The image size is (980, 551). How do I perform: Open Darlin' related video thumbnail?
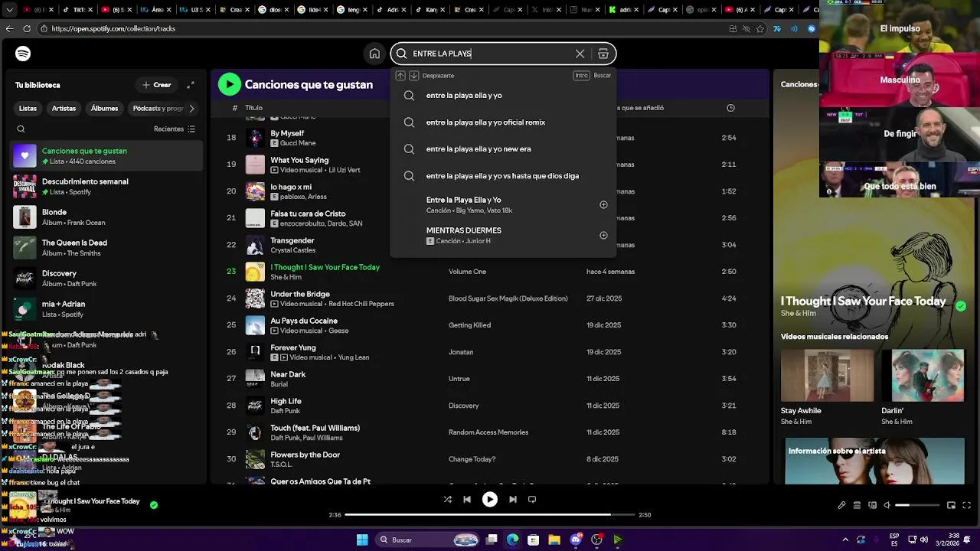927,376
